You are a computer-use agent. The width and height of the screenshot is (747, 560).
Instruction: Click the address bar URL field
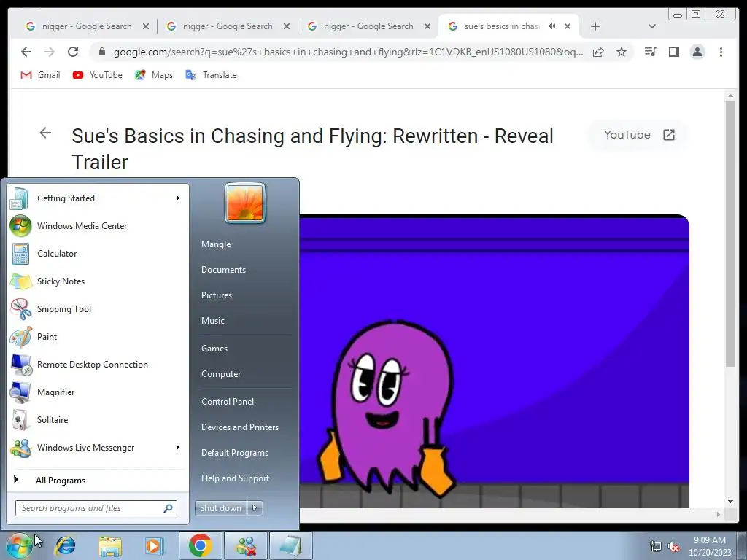click(348, 52)
